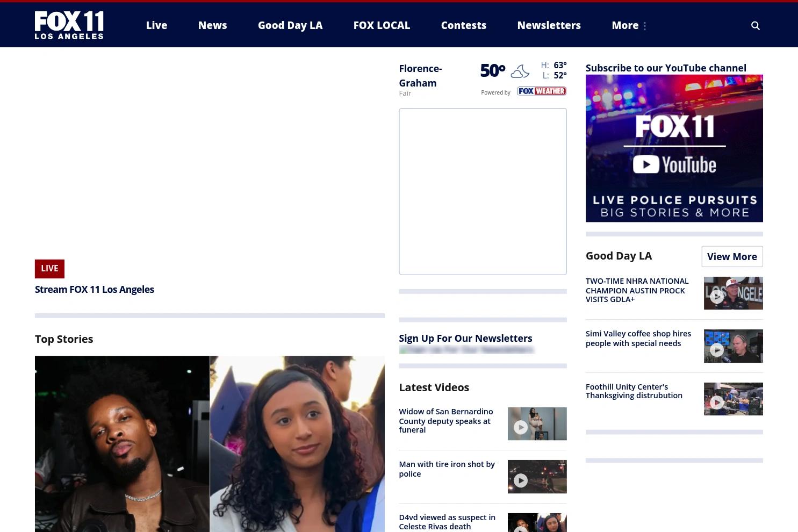Play the Simi Valley coffee shop video
798x532 pixels.
733,346
